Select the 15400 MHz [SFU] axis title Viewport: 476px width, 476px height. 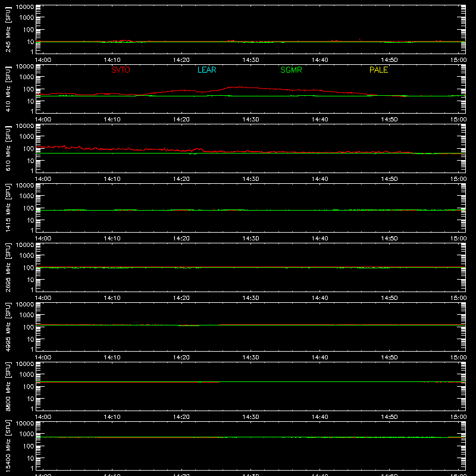click(x=8, y=446)
